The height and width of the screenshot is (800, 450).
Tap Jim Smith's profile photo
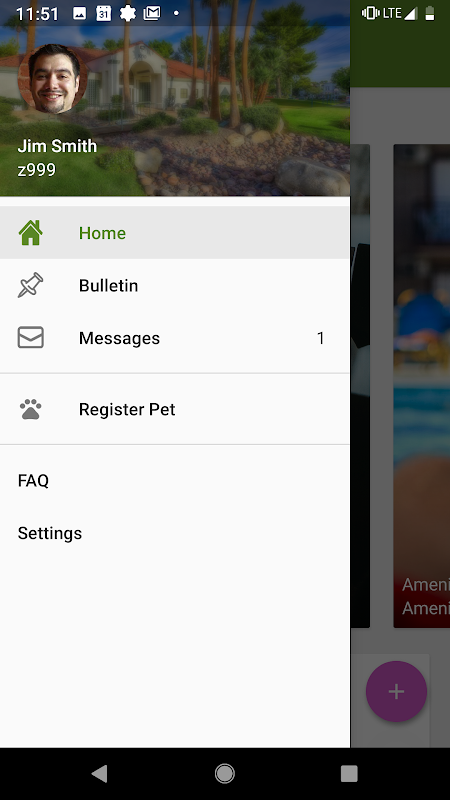tap(53, 79)
